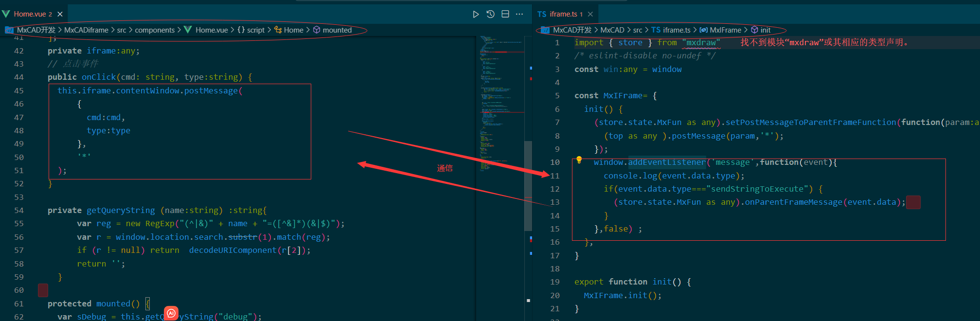Click the red AI assistant floating icon
Screen dimensions: 980x321
pos(171,313)
